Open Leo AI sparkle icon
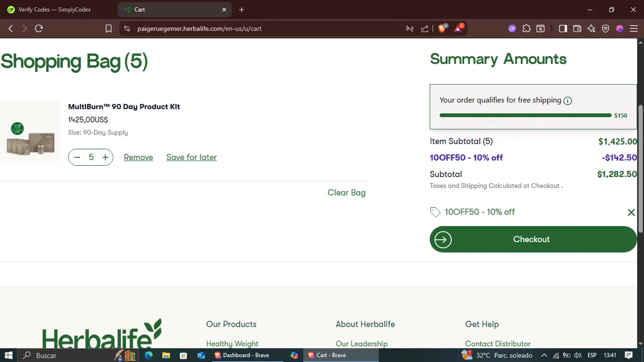This screenshot has height=362, width=644. tap(591, 28)
